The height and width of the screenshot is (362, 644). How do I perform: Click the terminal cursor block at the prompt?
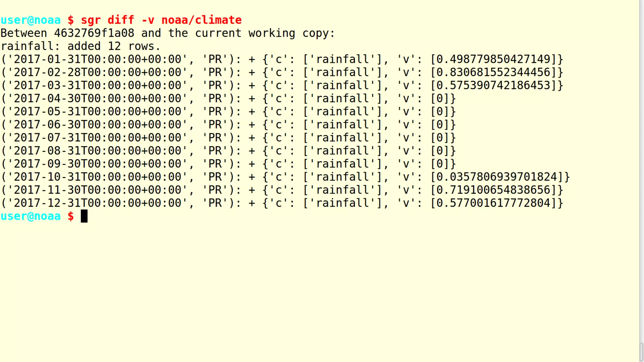(x=84, y=216)
